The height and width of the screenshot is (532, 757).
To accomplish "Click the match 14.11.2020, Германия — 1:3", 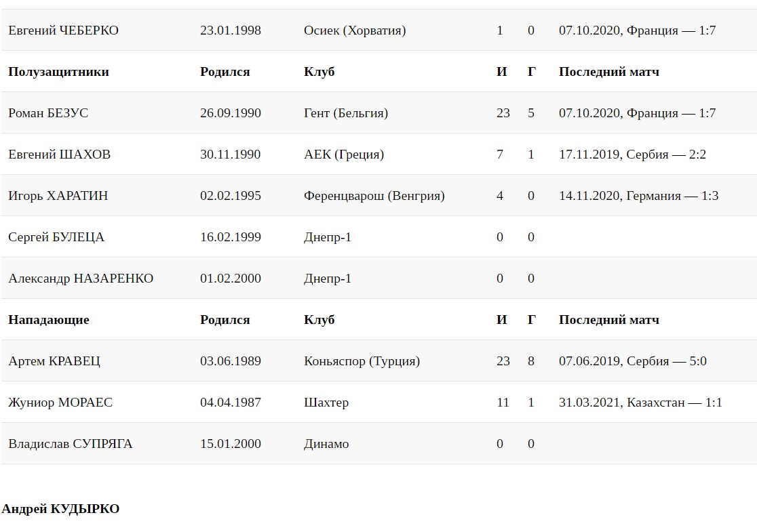I will click(638, 196).
